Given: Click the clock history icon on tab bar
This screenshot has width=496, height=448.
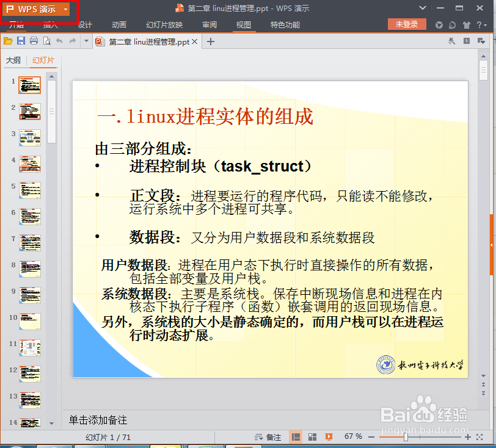Looking at the screenshot, I should tap(467, 41).
